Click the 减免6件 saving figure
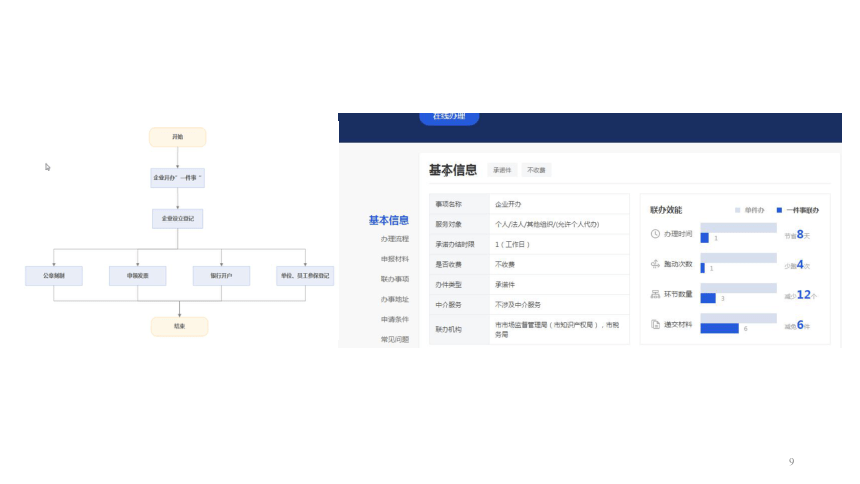 pos(797,325)
